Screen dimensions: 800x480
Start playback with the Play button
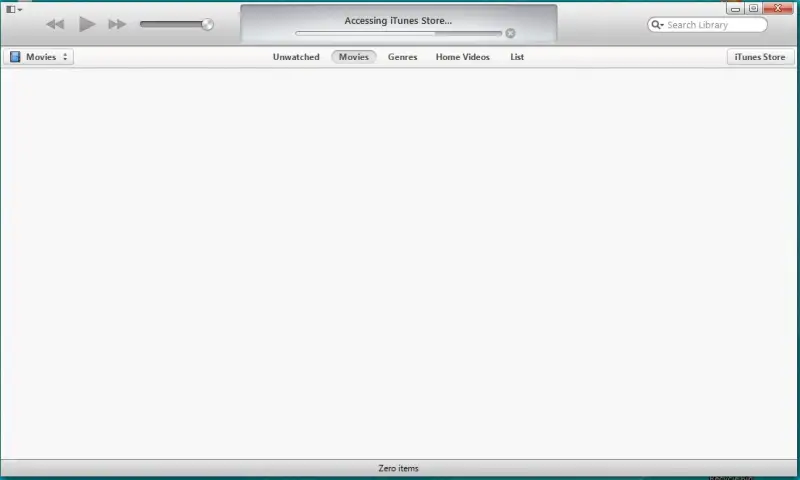pyautogui.click(x=87, y=24)
